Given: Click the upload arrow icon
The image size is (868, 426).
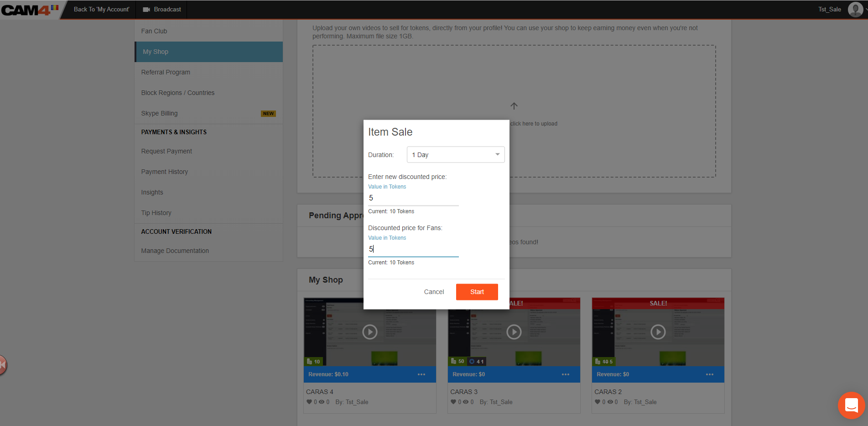Looking at the screenshot, I should (514, 106).
